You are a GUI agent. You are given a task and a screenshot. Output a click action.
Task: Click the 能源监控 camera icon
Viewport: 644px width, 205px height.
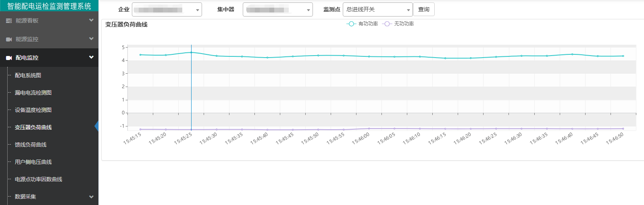point(9,39)
